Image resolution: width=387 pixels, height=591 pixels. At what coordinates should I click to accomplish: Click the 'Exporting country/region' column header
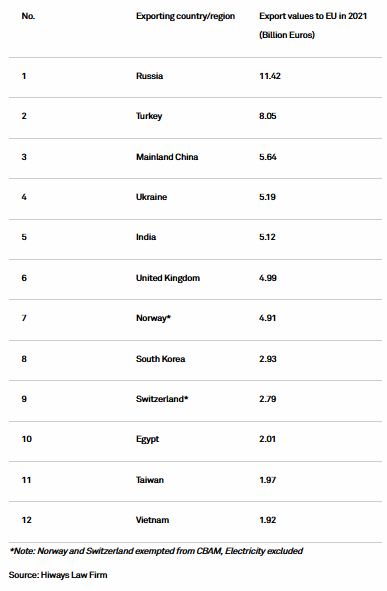tap(185, 16)
